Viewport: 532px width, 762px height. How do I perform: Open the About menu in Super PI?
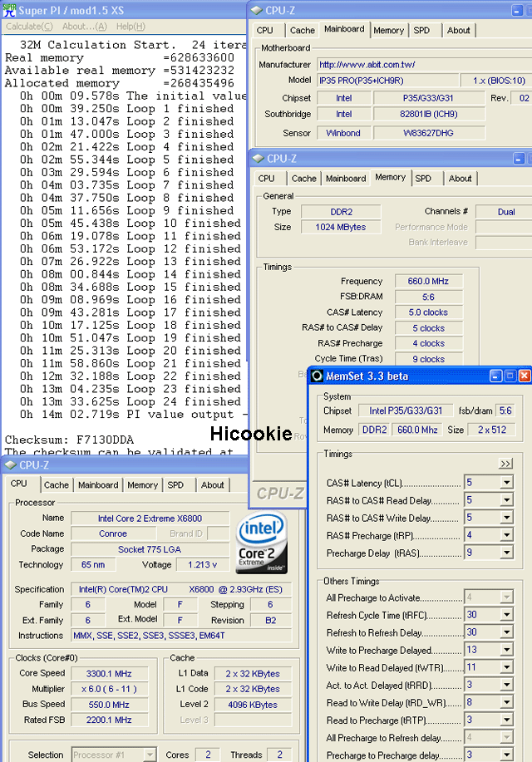pyautogui.click(x=84, y=27)
